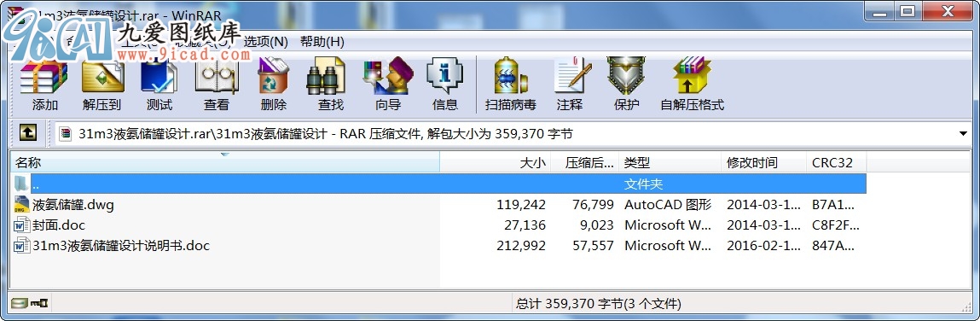Viewport: 980px width, 321px height.
Task: Close the WinRAR window
Action: [x=948, y=10]
